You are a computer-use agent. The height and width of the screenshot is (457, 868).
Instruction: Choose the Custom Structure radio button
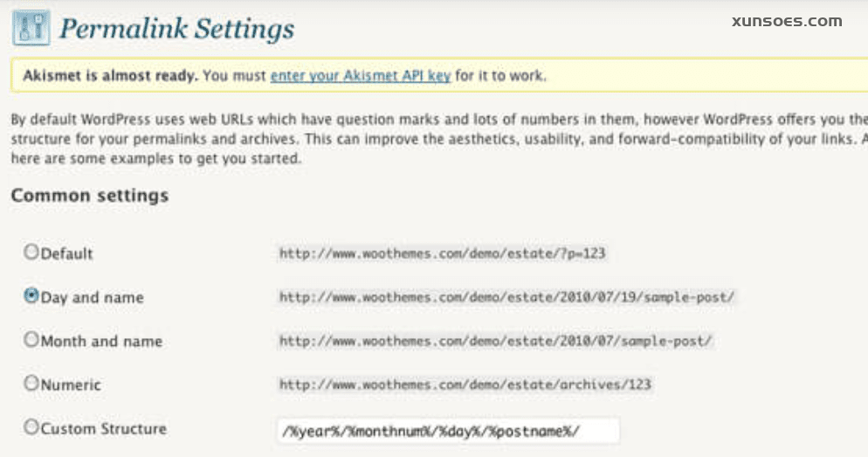[x=31, y=427]
